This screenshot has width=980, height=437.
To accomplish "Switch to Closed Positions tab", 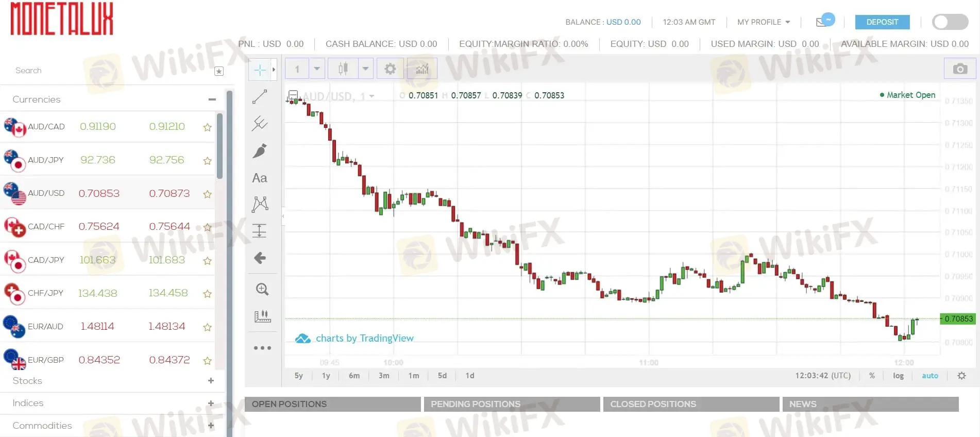I will [691, 404].
